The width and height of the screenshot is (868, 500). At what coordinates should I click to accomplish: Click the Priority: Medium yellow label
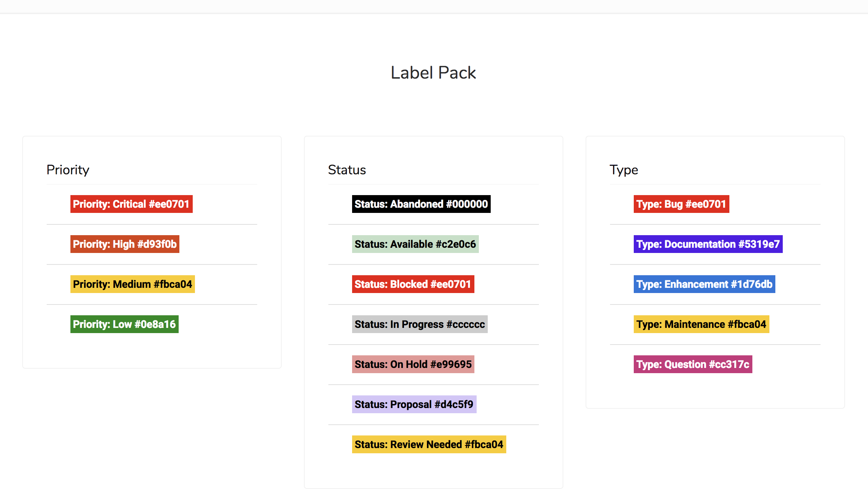(x=132, y=284)
